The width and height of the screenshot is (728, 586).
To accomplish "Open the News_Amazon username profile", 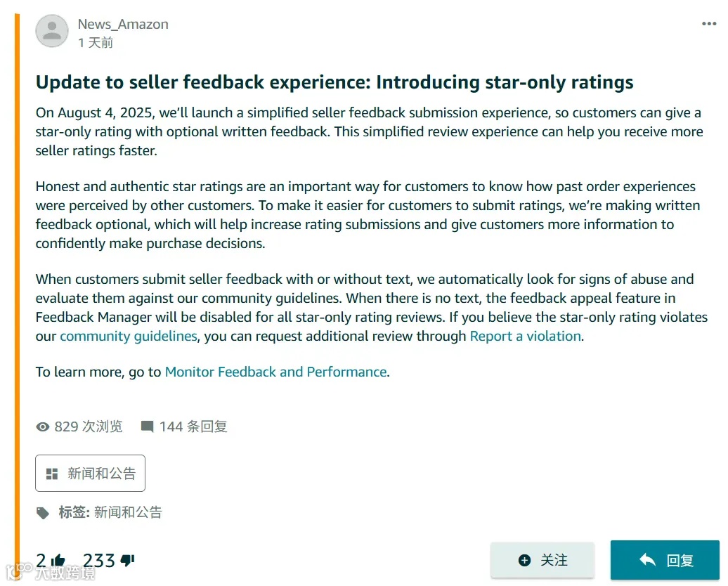I will (x=123, y=24).
